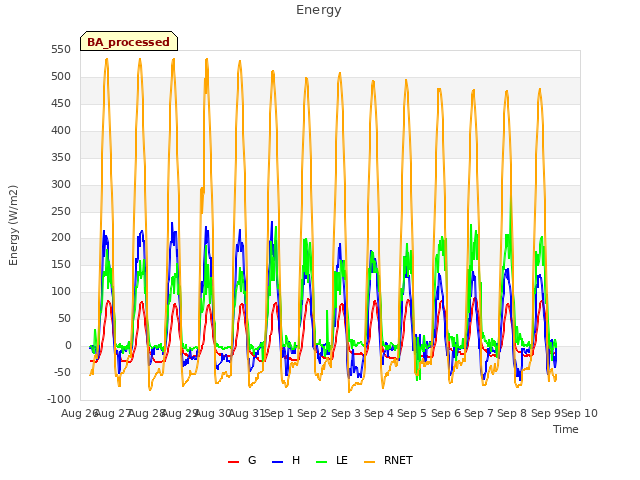Click the -100 y-axis tick label
Viewport: 640px width, 480px height.
tap(59, 400)
